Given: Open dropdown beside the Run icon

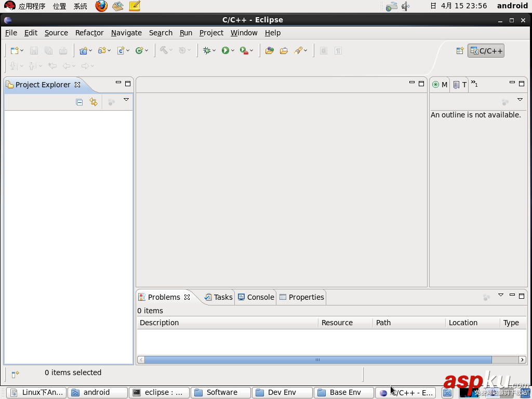Looking at the screenshot, I should (x=233, y=50).
